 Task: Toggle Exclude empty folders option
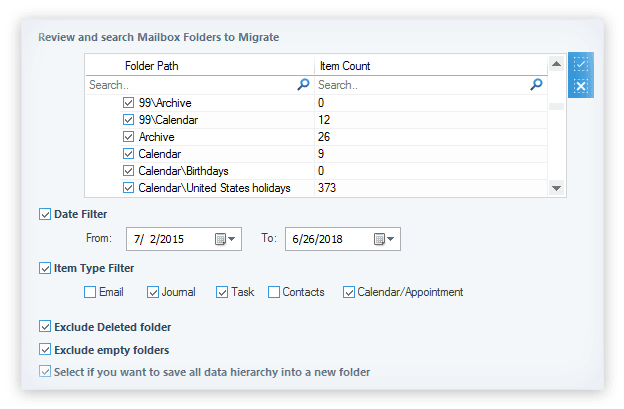coord(45,350)
